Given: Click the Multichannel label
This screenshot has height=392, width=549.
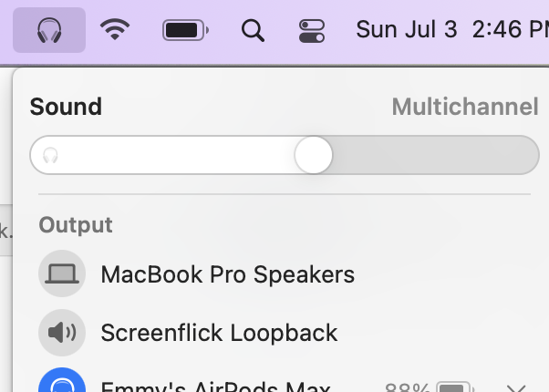Looking at the screenshot, I should [465, 107].
